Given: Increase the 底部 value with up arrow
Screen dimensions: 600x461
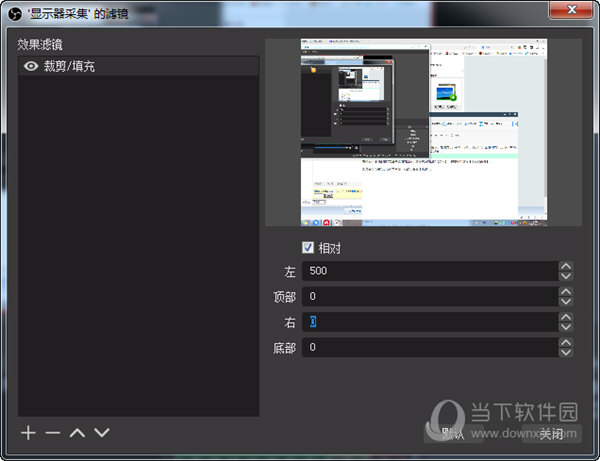Looking at the screenshot, I should tap(567, 342).
